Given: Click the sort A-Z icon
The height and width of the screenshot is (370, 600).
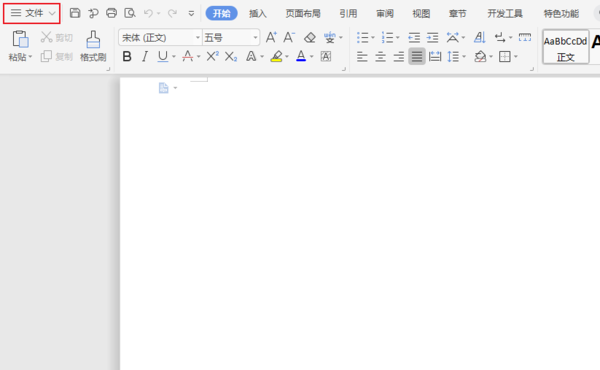Looking at the screenshot, I should click(x=479, y=37).
